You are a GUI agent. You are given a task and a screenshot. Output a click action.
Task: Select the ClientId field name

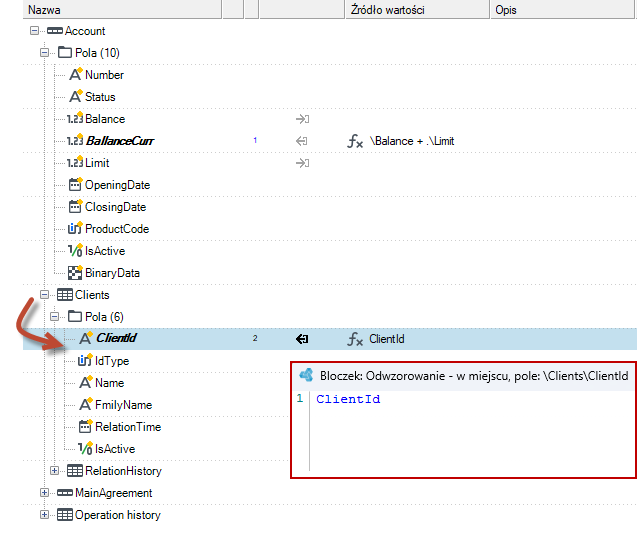117,338
